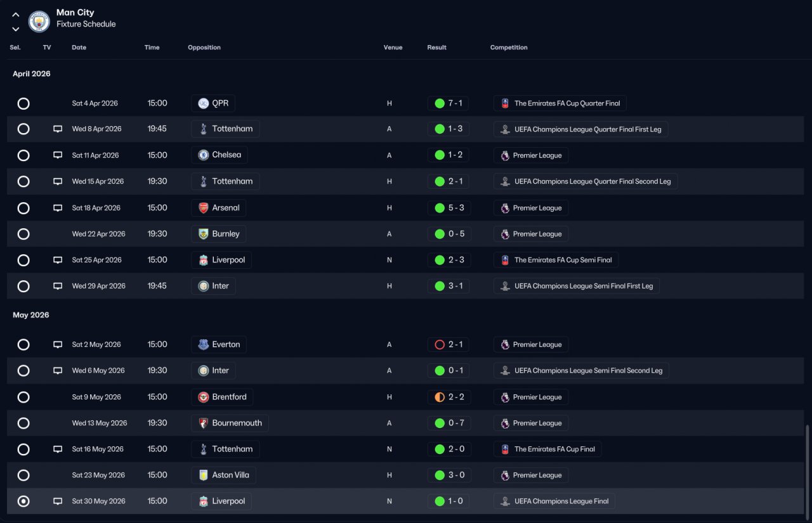Viewport: 812px width, 523px height.
Task: Click TV icon for Wed 15 Apr match
Action: point(58,181)
